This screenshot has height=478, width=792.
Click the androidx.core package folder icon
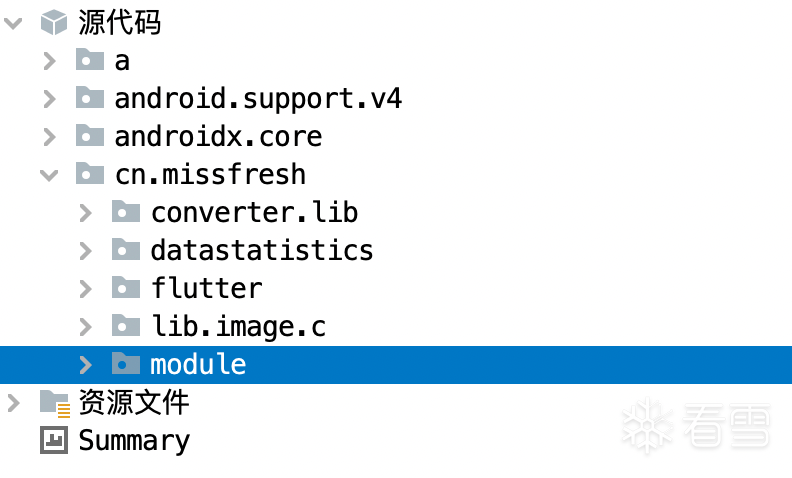coord(90,135)
